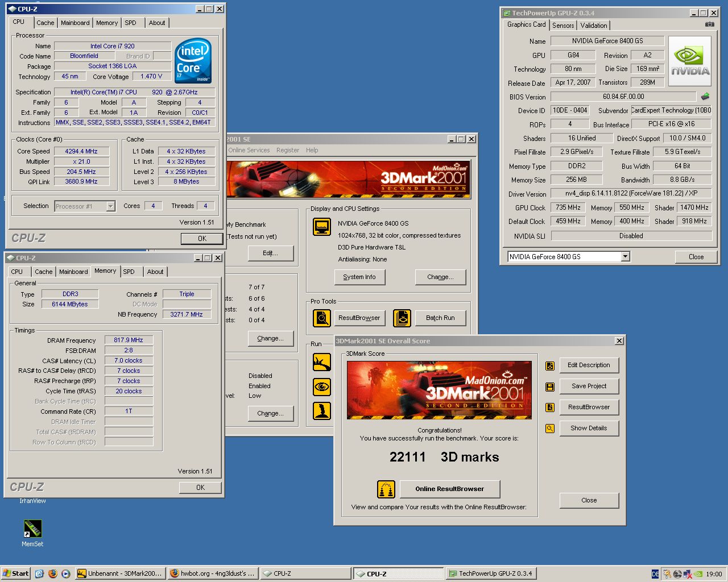Open the Windows Start menu
This screenshot has height=582, width=728.
click(x=15, y=573)
